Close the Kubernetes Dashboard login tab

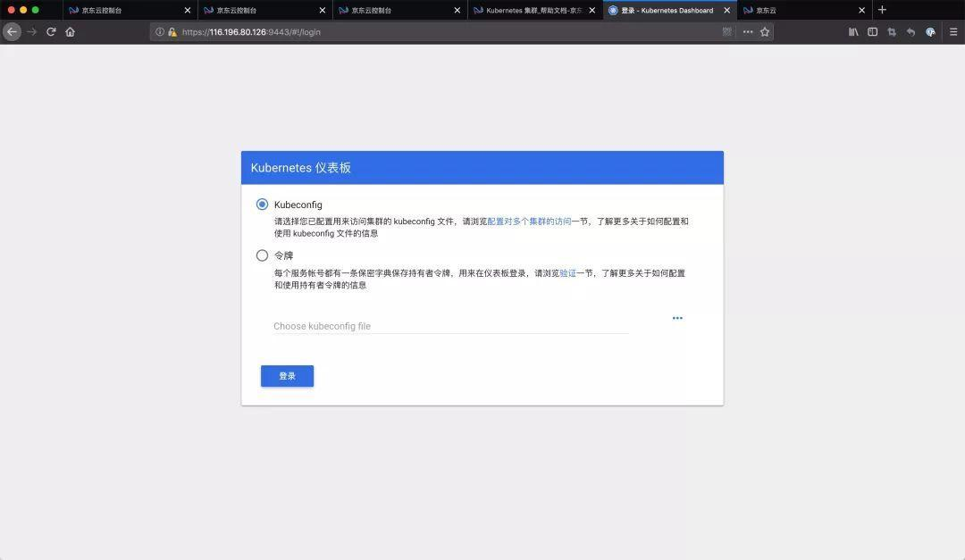(x=726, y=11)
